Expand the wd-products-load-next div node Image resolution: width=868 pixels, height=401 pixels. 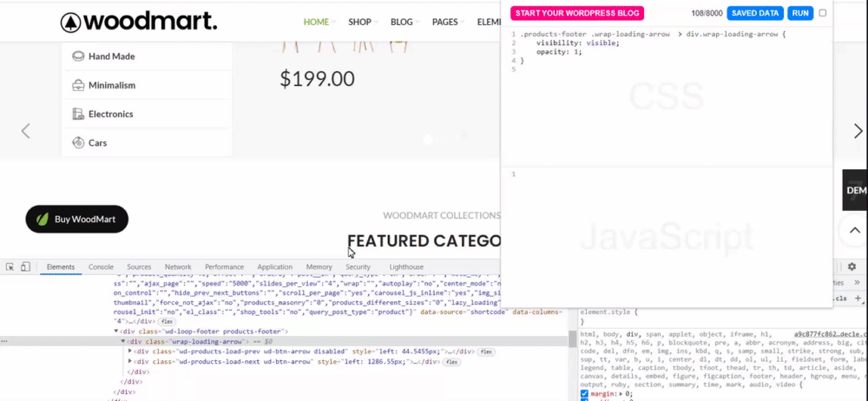[x=130, y=361]
